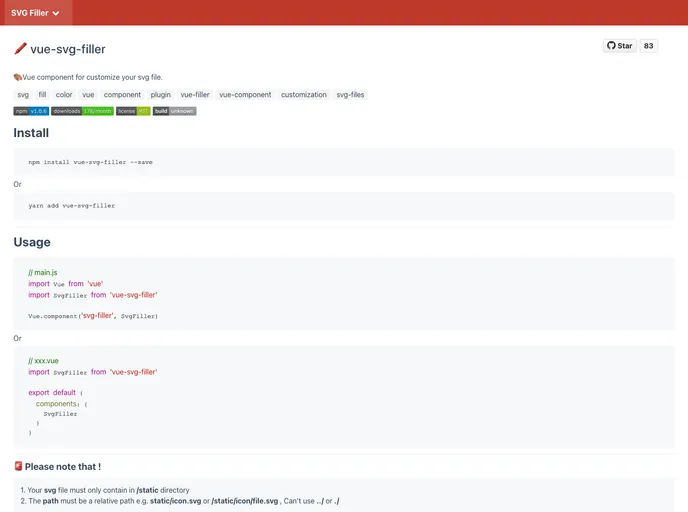Viewport: 688px width, 512px height.
Task: Click the Vue component description text
Action: [x=93, y=77]
